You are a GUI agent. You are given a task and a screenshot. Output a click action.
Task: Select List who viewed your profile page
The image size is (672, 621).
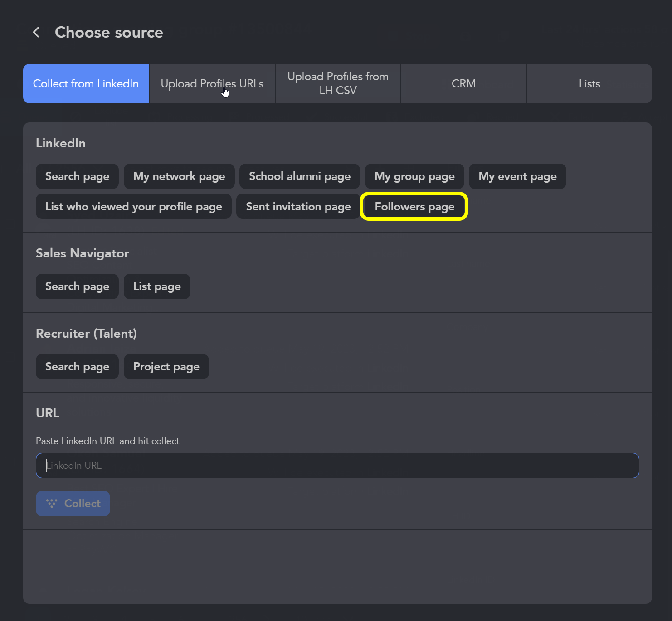click(134, 207)
